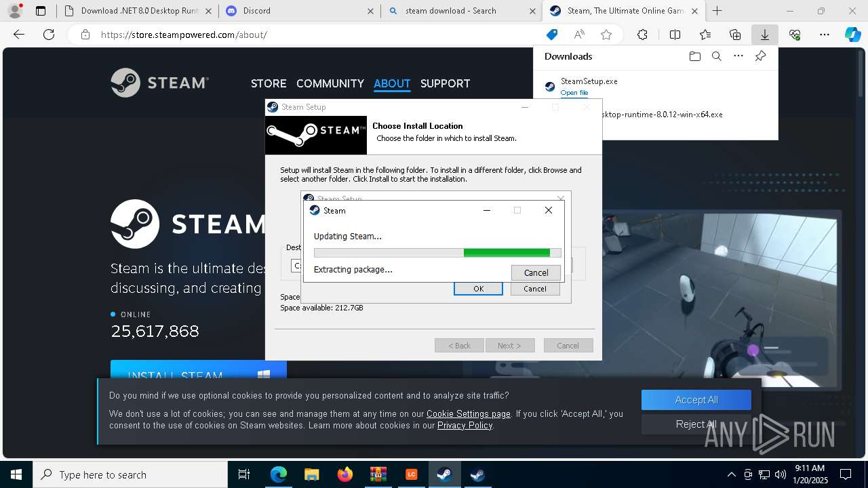Open a new browser tab

pos(717,11)
